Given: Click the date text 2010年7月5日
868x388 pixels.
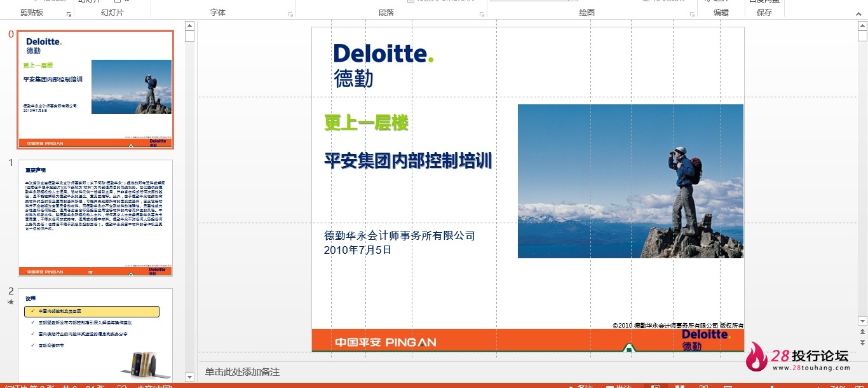Looking at the screenshot, I should (x=358, y=250).
